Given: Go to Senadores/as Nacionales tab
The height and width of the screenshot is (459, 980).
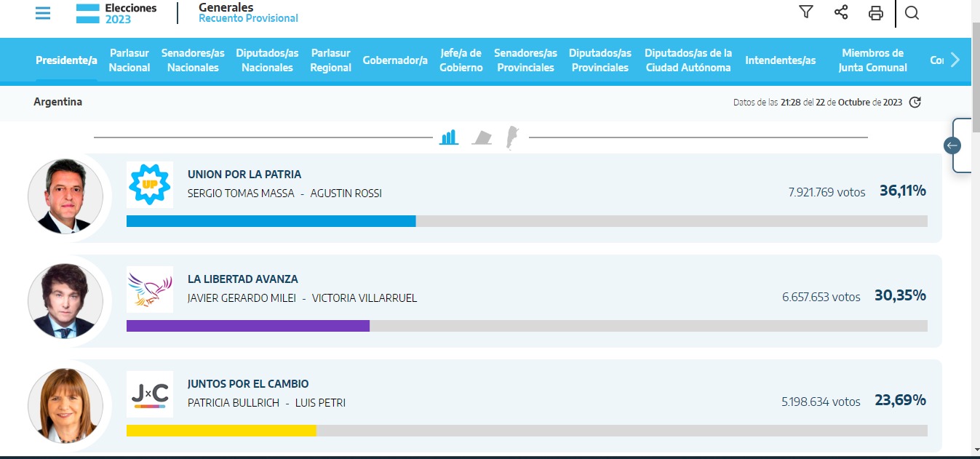Looking at the screenshot, I should coord(193,60).
